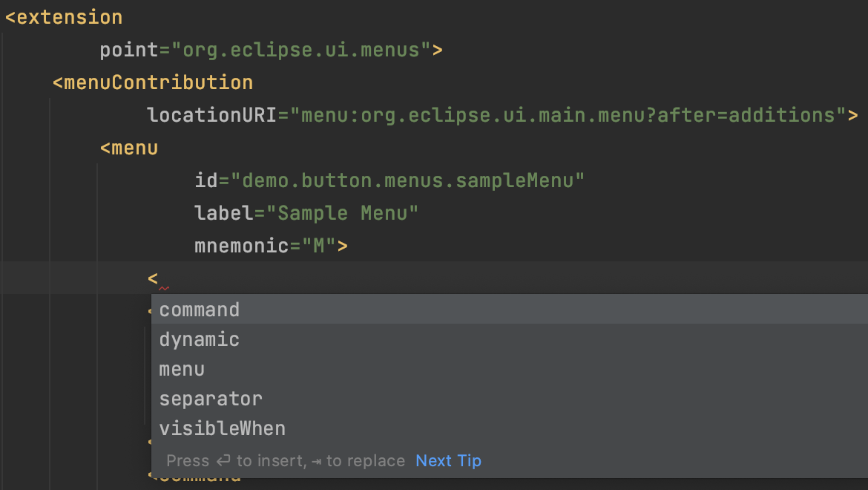
Task: Select "separator" in the completion popup
Action: click(x=211, y=399)
